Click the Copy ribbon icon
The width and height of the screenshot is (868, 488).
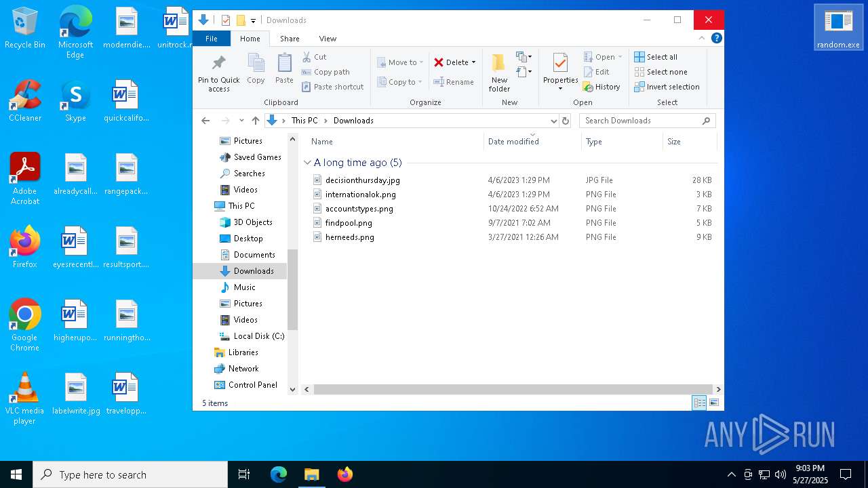point(256,68)
